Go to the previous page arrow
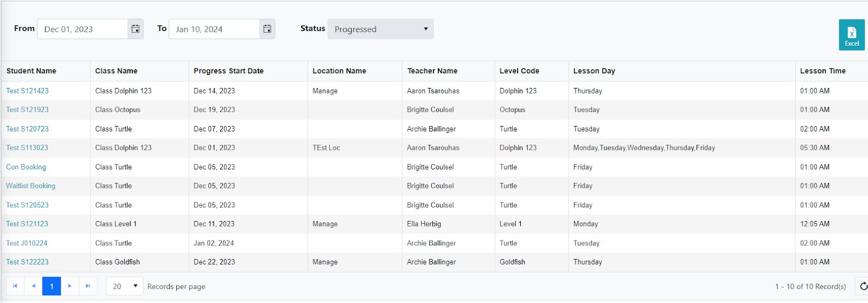 (x=34, y=286)
